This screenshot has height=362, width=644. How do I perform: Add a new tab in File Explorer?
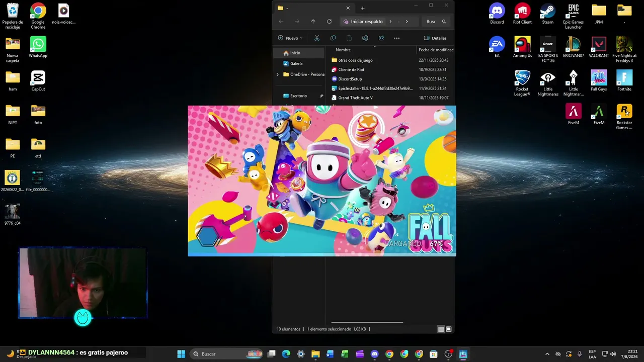tap(362, 8)
